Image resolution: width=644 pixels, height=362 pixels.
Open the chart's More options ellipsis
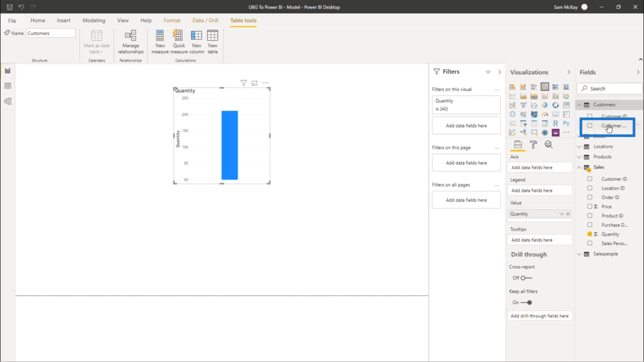pos(265,83)
